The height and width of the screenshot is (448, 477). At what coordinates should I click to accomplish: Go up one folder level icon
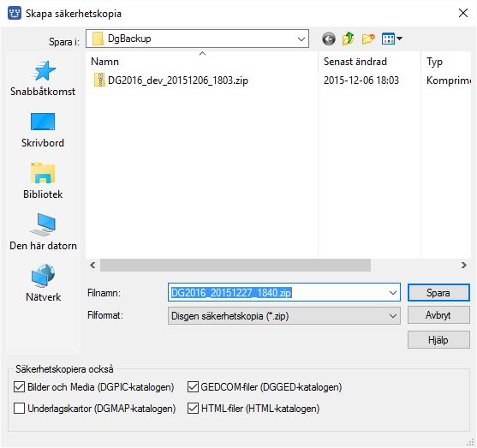(x=349, y=39)
